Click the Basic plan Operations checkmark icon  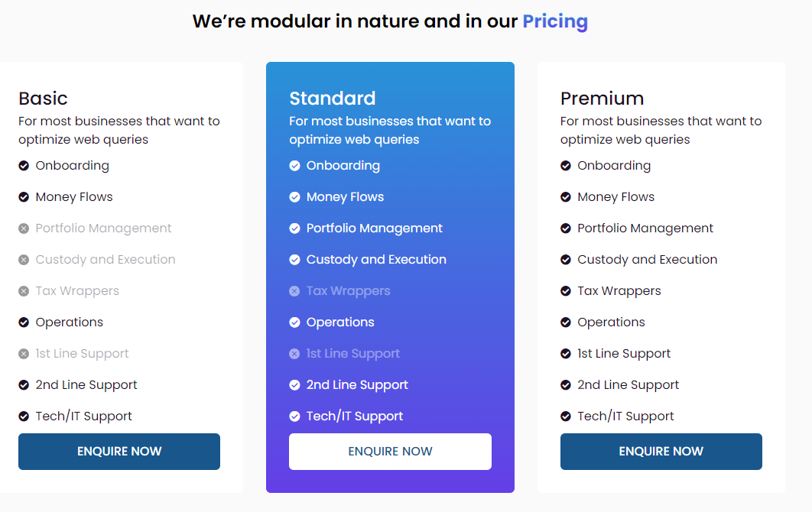point(24,322)
